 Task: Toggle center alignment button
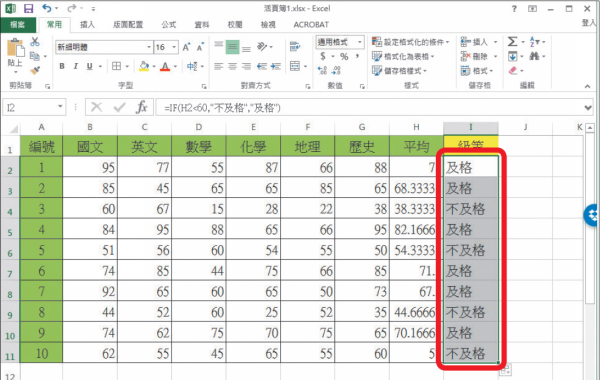pyautogui.click(x=232, y=66)
